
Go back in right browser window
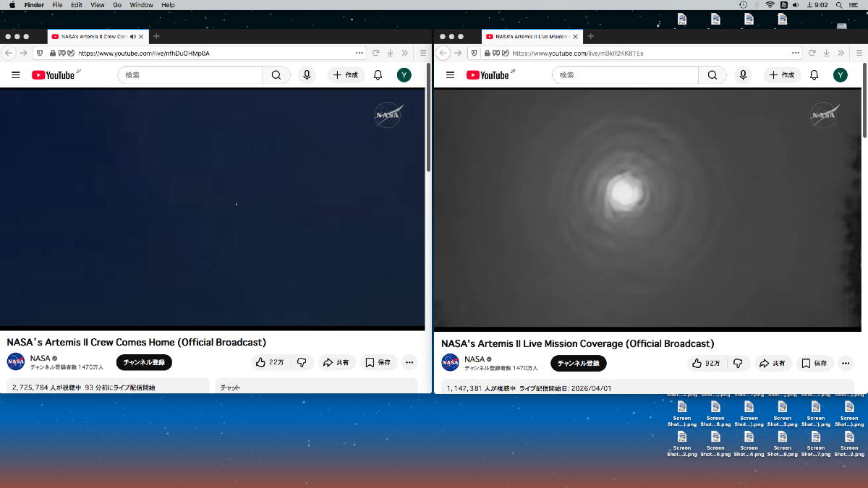tap(444, 53)
